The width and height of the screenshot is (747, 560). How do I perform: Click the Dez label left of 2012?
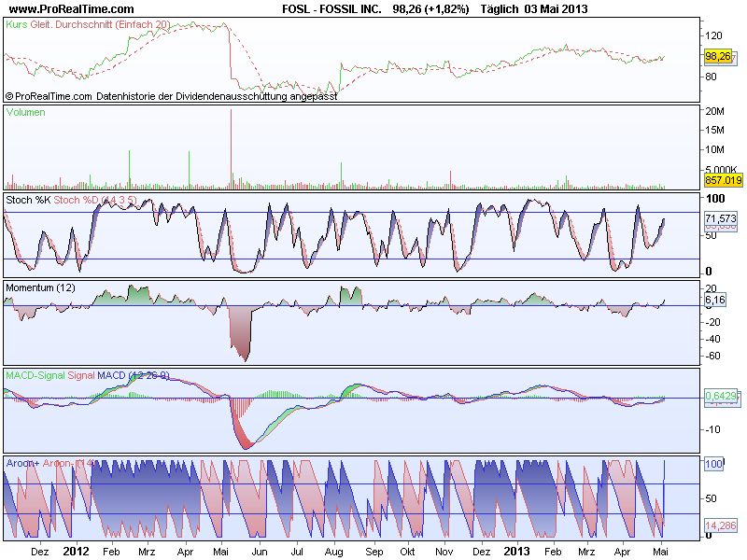(40, 552)
